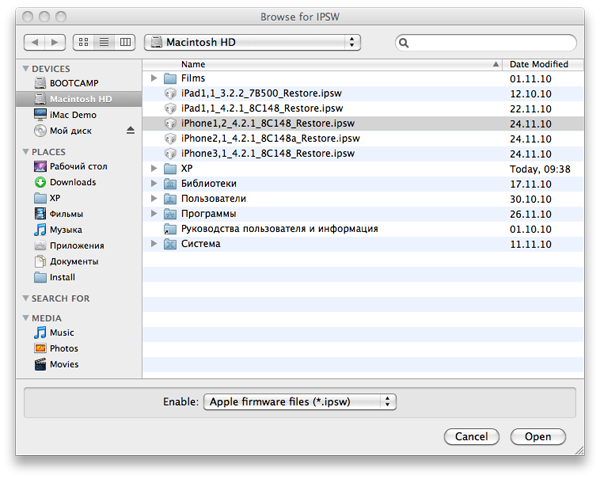Select Macintosh HD in sidebar
The width and height of the screenshot is (600, 479).
point(79,99)
